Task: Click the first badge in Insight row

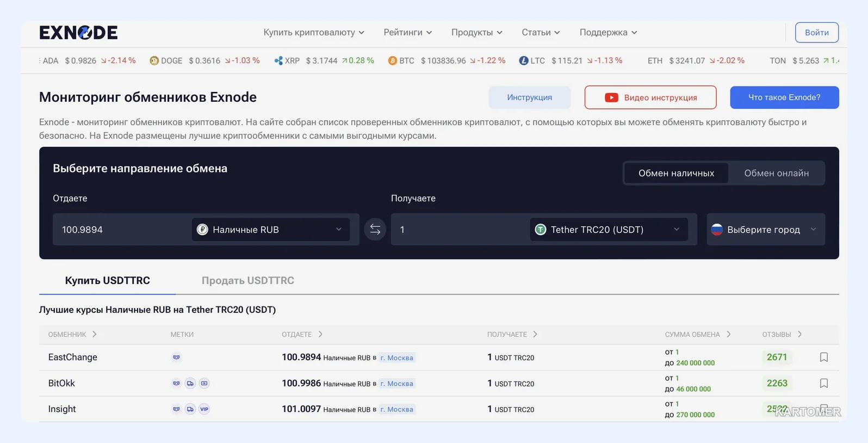Action: [176, 409]
